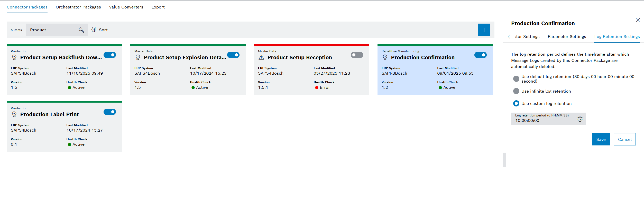Click SAPR3Bosch ERP system value

click(x=394, y=73)
